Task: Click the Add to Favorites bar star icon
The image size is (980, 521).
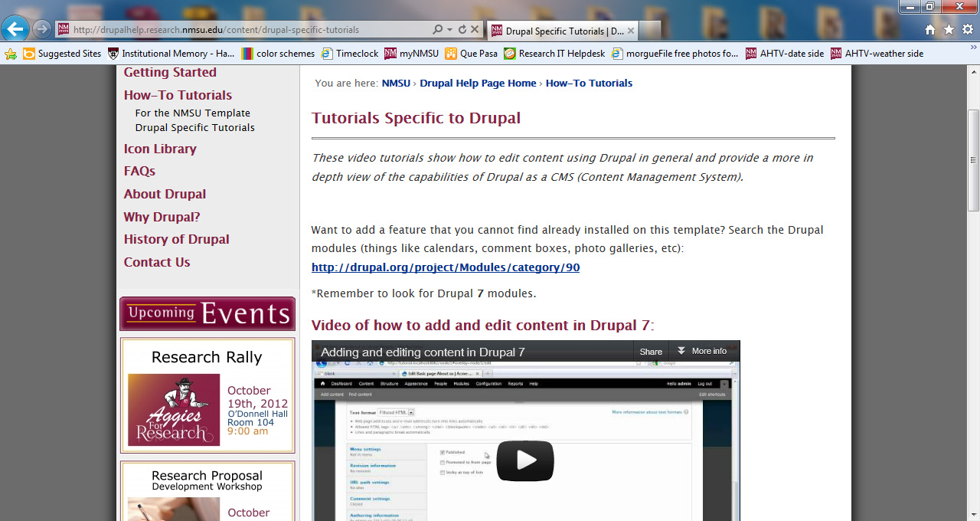Action: (x=11, y=54)
